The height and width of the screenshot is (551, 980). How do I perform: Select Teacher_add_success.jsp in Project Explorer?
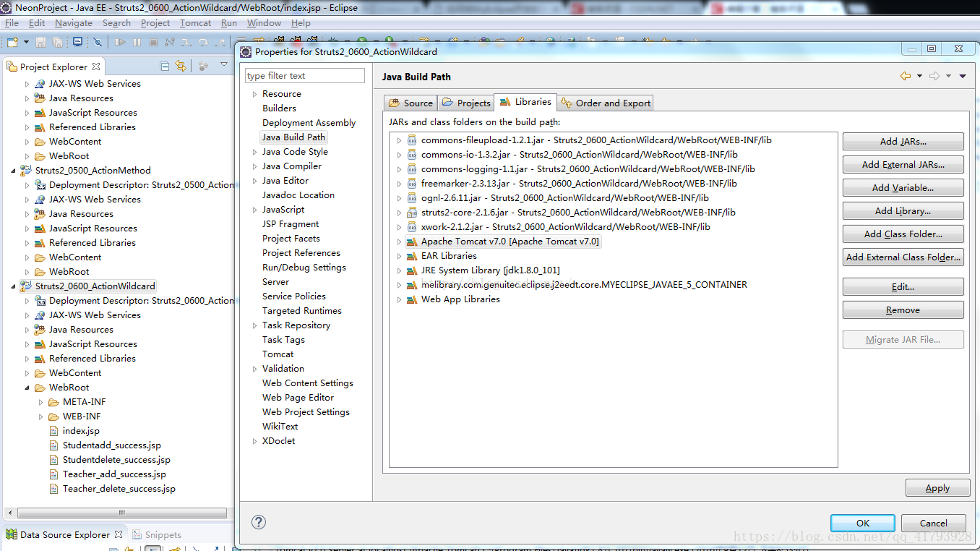[x=114, y=474]
